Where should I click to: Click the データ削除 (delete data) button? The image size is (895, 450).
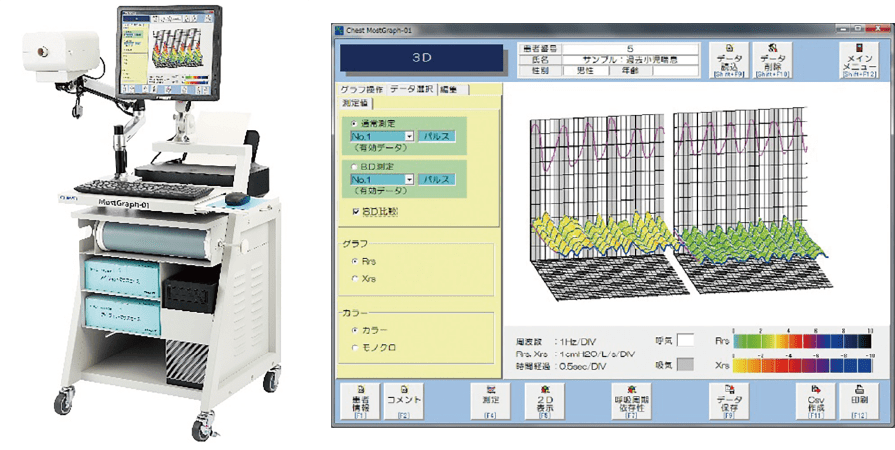tap(772, 60)
